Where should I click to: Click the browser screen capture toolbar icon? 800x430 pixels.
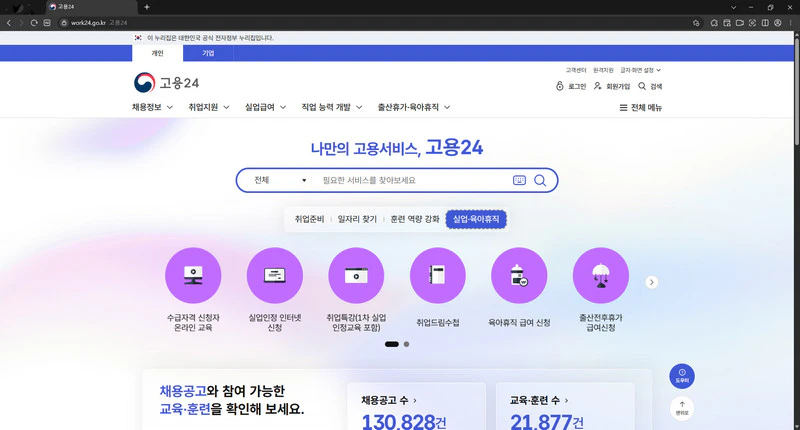[x=752, y=22]
